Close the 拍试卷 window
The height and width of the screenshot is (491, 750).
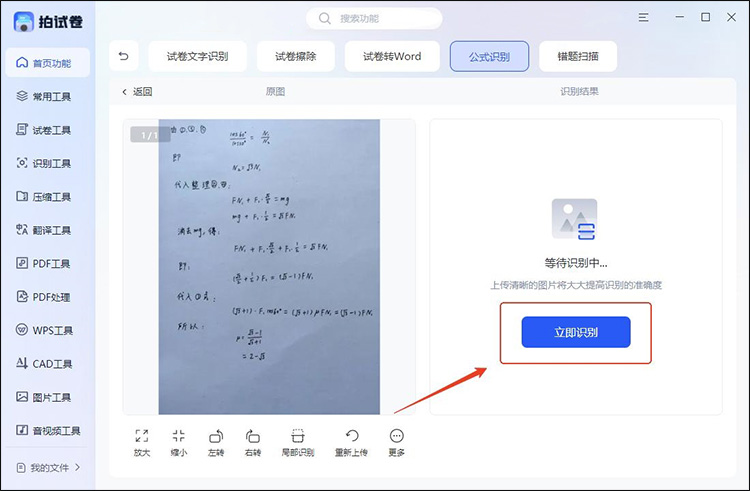[x=731, y=17]
